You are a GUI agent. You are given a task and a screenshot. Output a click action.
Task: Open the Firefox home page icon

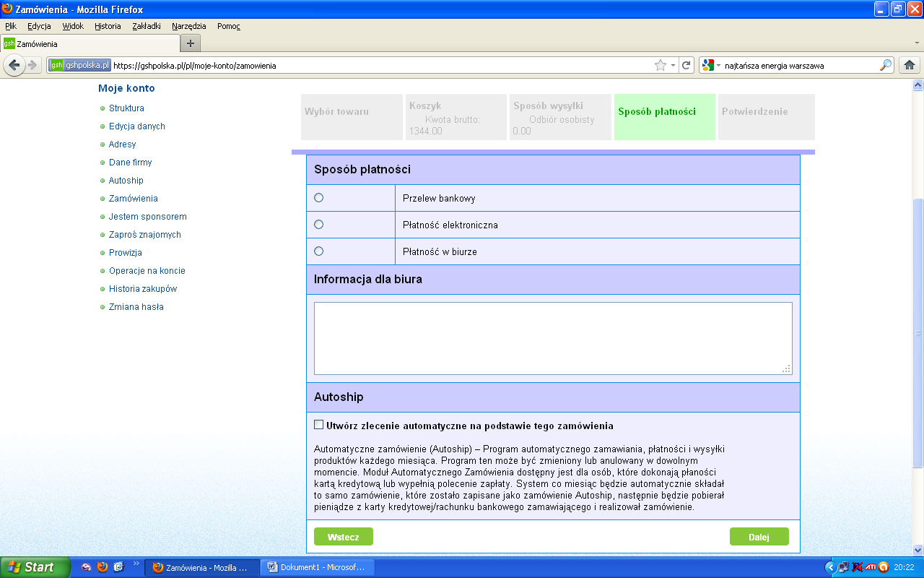[910, 65]
